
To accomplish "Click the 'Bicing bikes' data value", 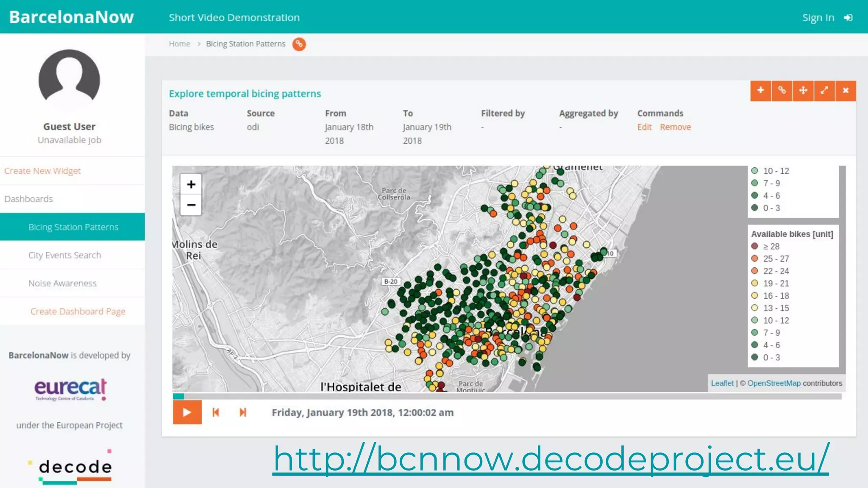I will (x=191, y=127).
